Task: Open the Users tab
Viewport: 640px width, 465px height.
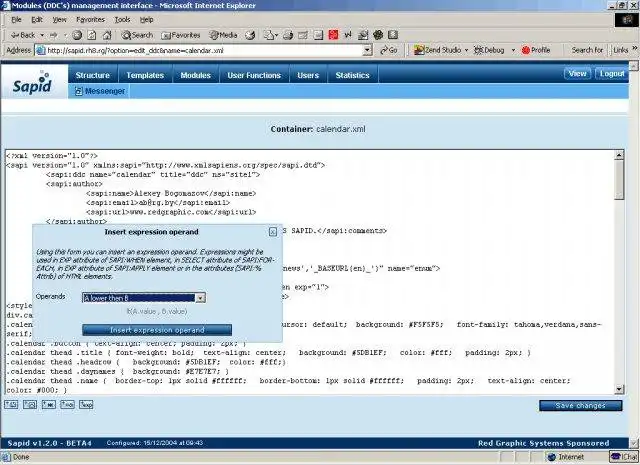Action: [x=308, y=75]
